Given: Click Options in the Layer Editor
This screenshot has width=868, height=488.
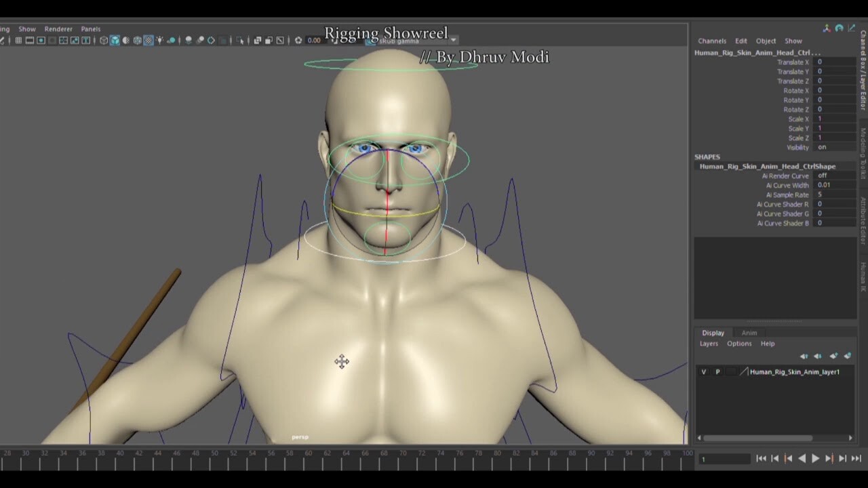Looking at the screenshot, I should (739, 344).
